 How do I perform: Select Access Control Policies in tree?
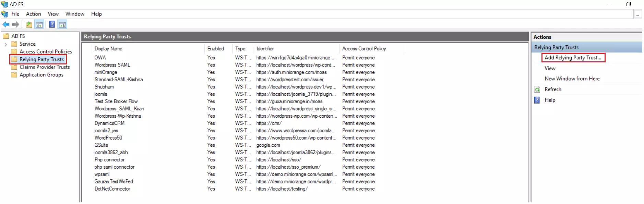pos(46,52)
